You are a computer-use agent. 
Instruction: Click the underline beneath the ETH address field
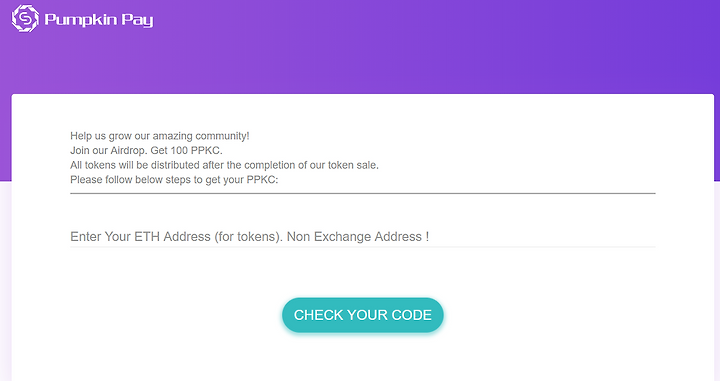363,247
